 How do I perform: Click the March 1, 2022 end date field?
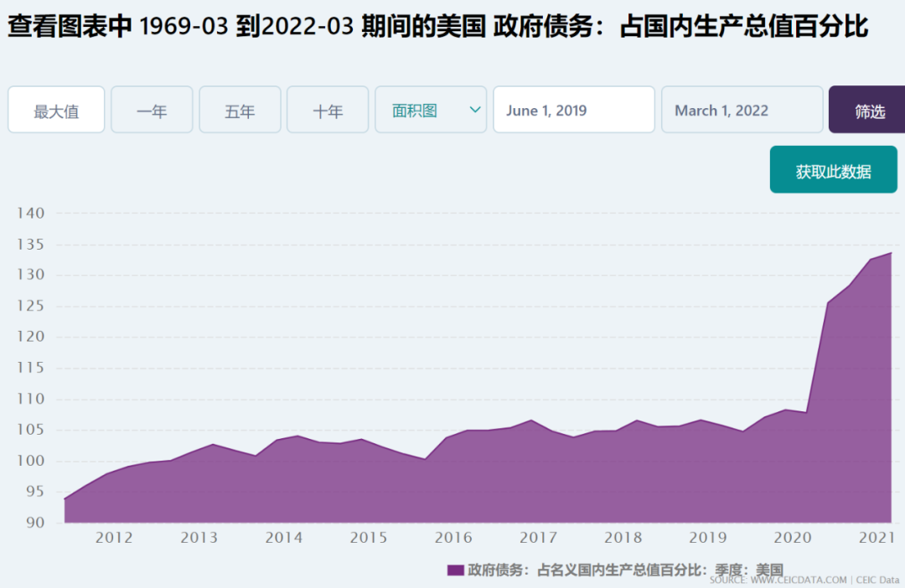pyautogui.click(x=742, y=110)
